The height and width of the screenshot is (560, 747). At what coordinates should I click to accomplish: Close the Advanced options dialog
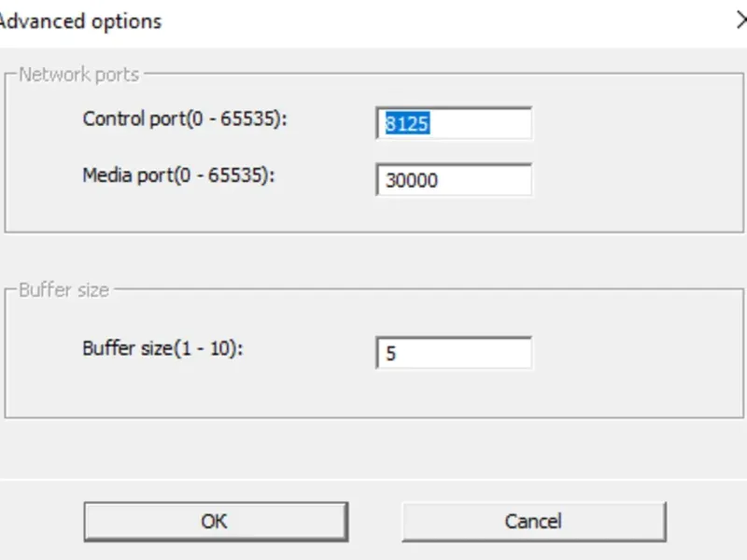click(x=742, y=21)
